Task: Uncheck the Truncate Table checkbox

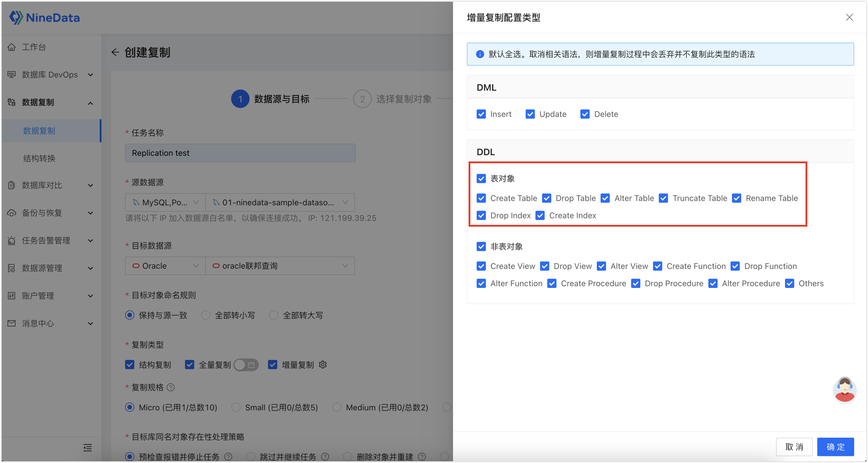Action: tap(663, 198)
